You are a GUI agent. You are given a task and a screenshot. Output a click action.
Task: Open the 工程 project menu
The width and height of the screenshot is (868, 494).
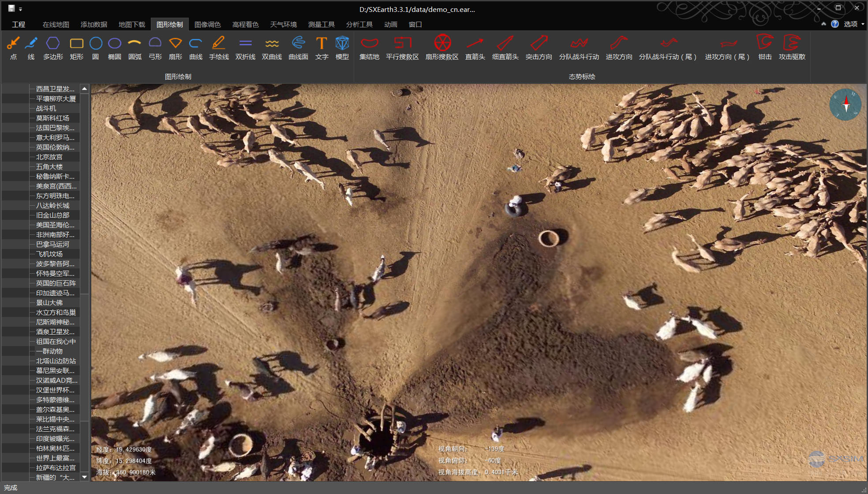click(19, 24)
